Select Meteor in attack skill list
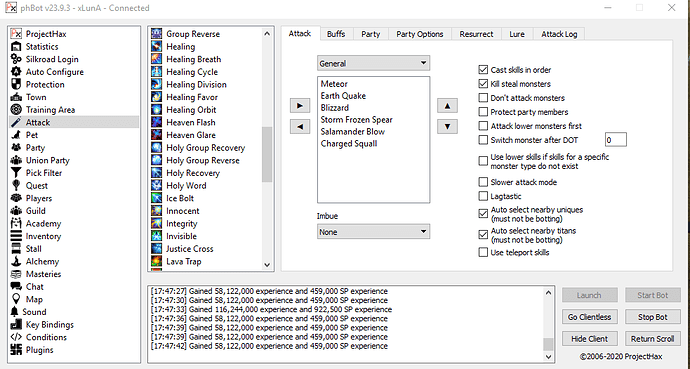The width and height of the screenshot is (690, 369). [x=334, y=84]
